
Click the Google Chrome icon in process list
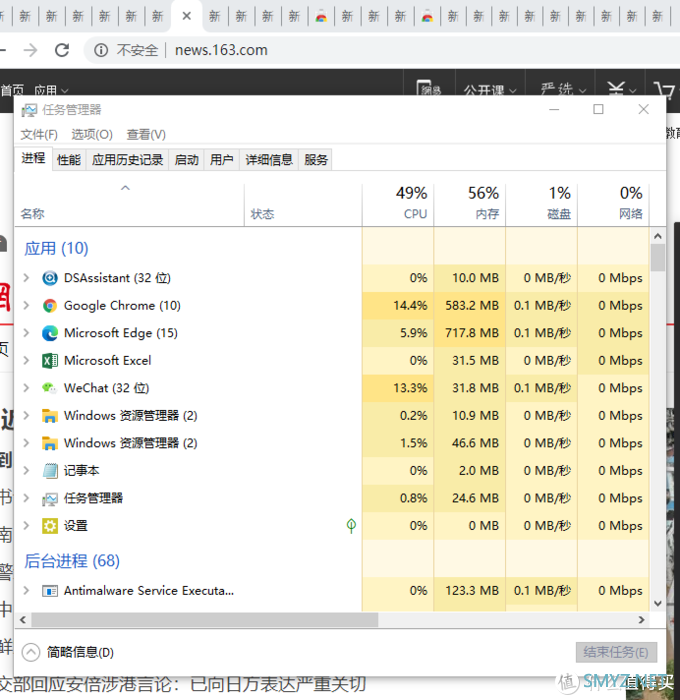[x=50, y=306]
